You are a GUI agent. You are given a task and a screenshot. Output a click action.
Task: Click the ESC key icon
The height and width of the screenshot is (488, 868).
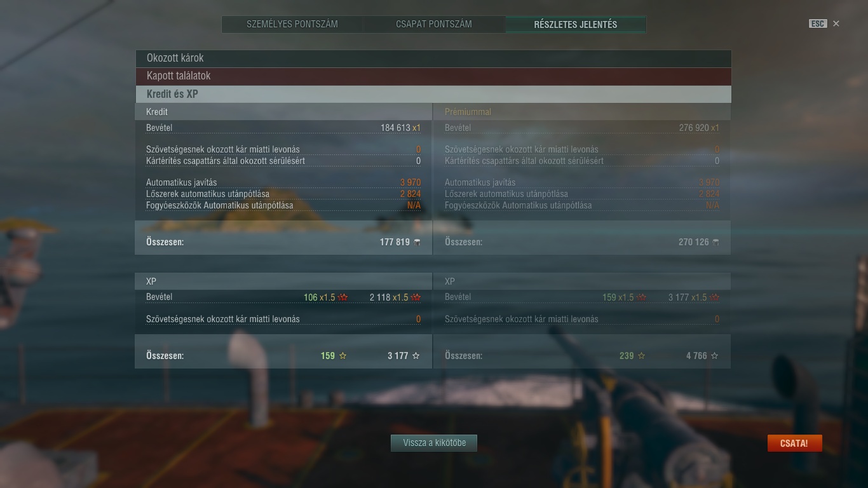[x=818, y=24]
